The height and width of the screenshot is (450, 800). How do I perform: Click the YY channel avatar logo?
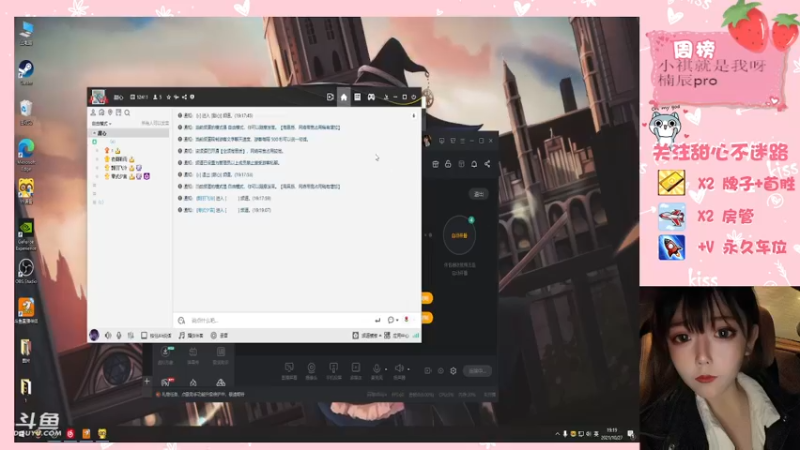coord(98,97)
